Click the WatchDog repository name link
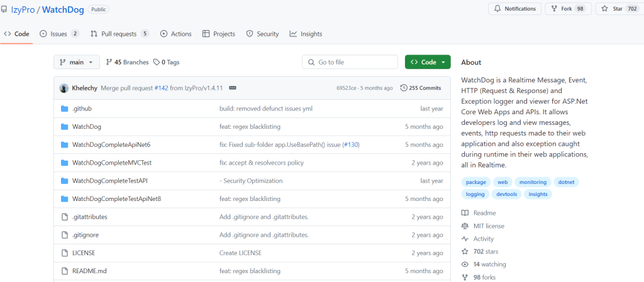 [x=63, y=9]
